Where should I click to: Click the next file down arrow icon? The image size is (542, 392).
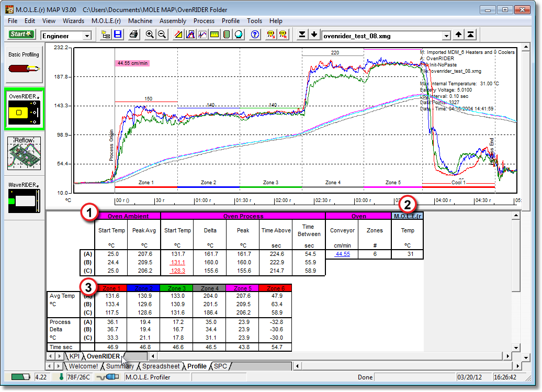click(314, 35)
